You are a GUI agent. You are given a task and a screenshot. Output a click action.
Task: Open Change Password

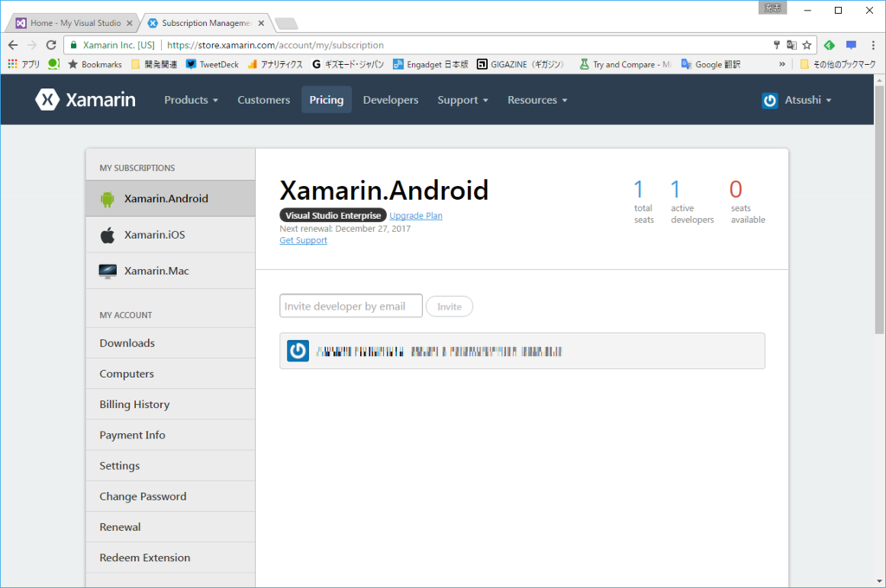(x=170, y=496)
